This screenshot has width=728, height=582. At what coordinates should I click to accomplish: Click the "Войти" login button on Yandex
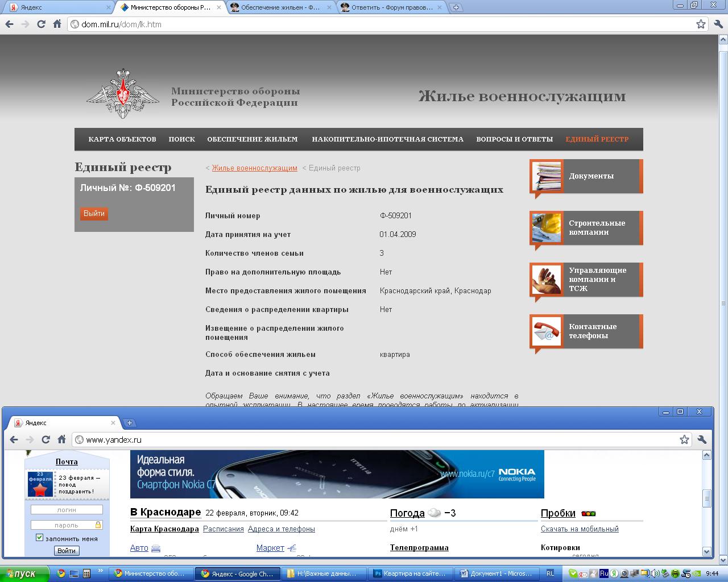pyautogui.click(x=67, y=551)
